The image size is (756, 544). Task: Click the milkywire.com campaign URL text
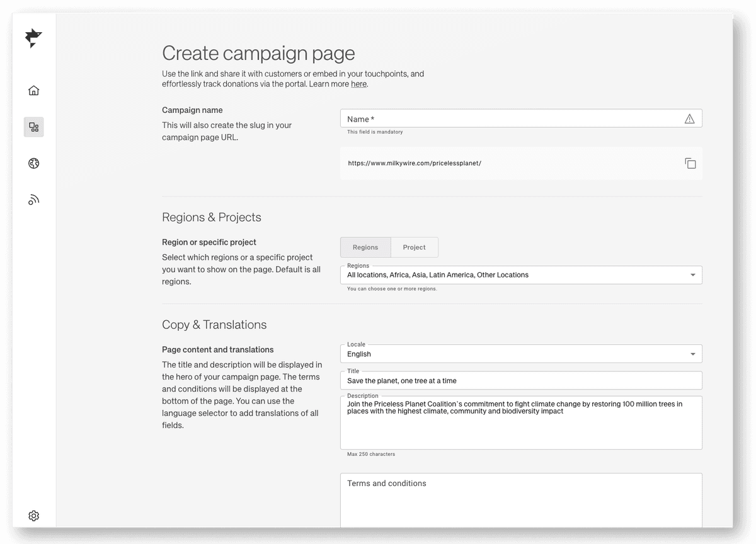415,163
